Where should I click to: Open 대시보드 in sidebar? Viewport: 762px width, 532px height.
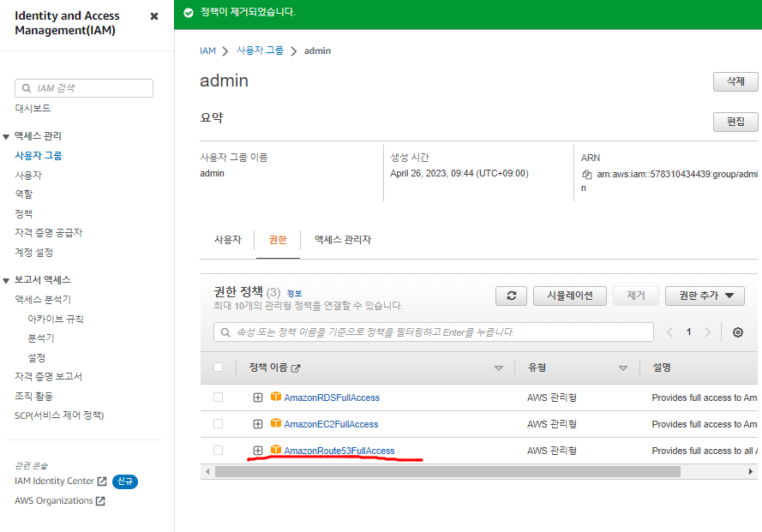tap(33, 108)
